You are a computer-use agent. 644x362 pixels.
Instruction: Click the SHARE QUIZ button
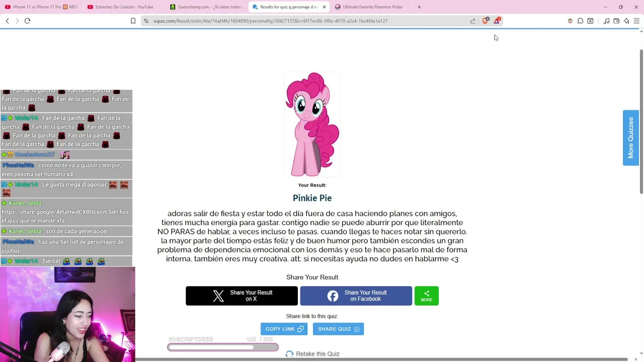pos(338,329)
